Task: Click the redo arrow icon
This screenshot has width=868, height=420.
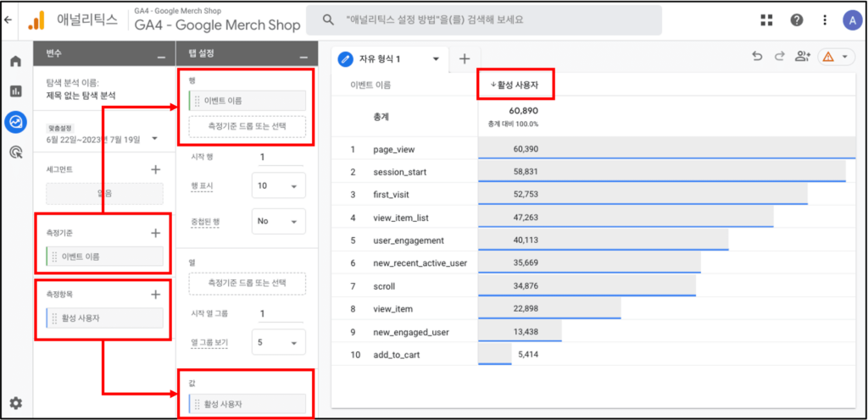Action: click(780, 57)
